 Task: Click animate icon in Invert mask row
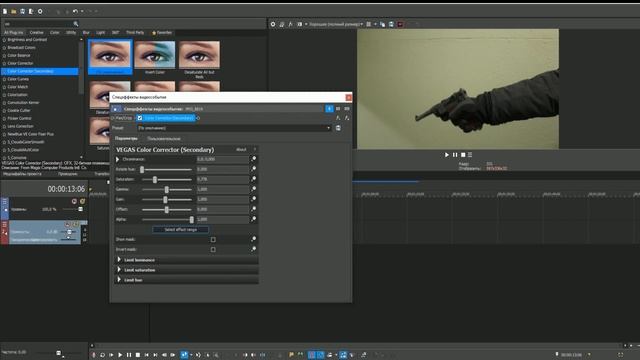pos(253,249)
